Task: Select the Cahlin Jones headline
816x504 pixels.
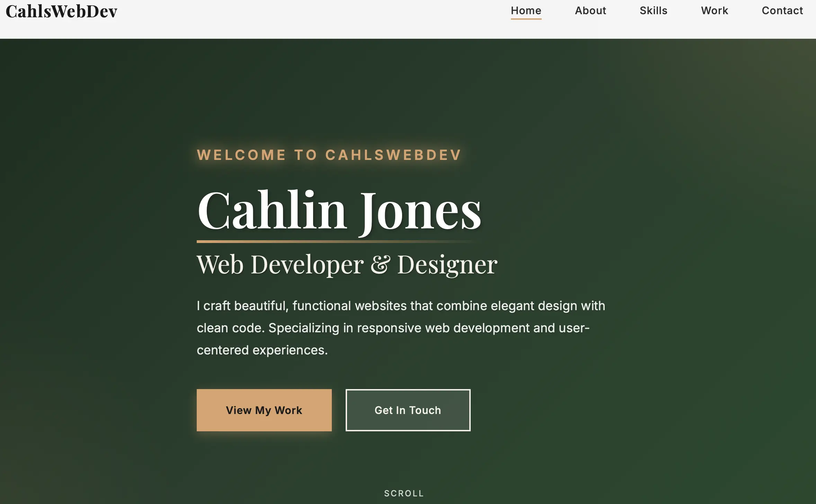Action: point(339,209)
